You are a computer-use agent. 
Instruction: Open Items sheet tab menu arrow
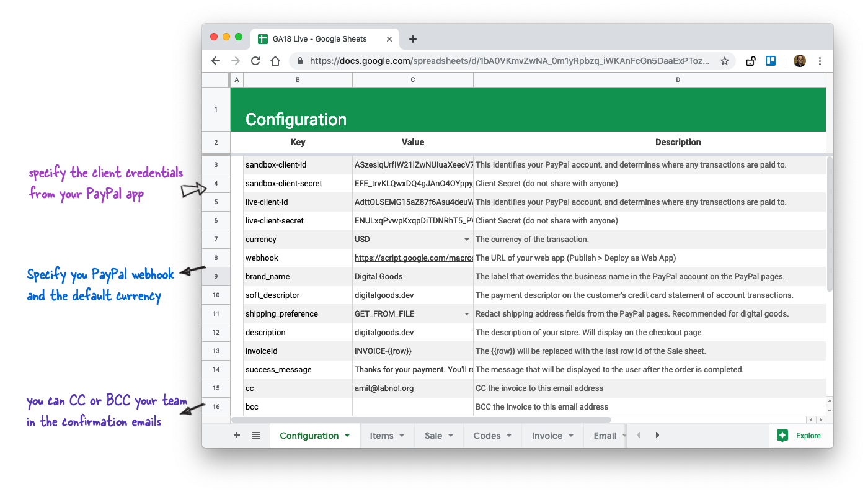point(402,436)
